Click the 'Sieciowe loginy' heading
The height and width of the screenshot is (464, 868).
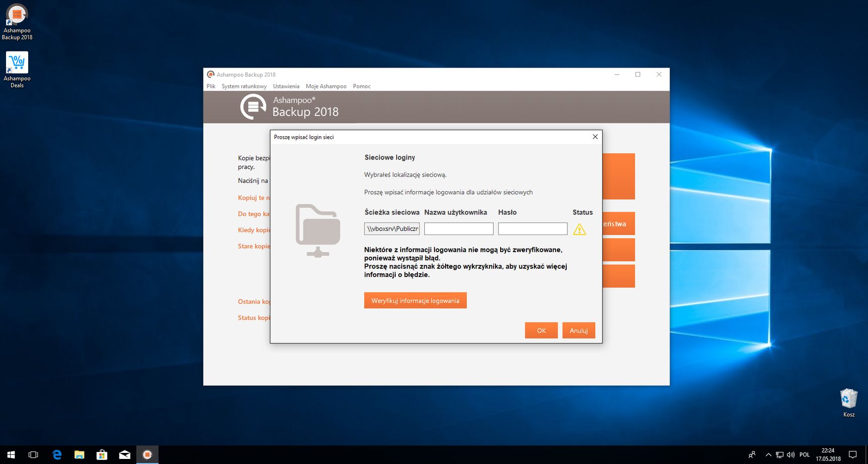390,157
